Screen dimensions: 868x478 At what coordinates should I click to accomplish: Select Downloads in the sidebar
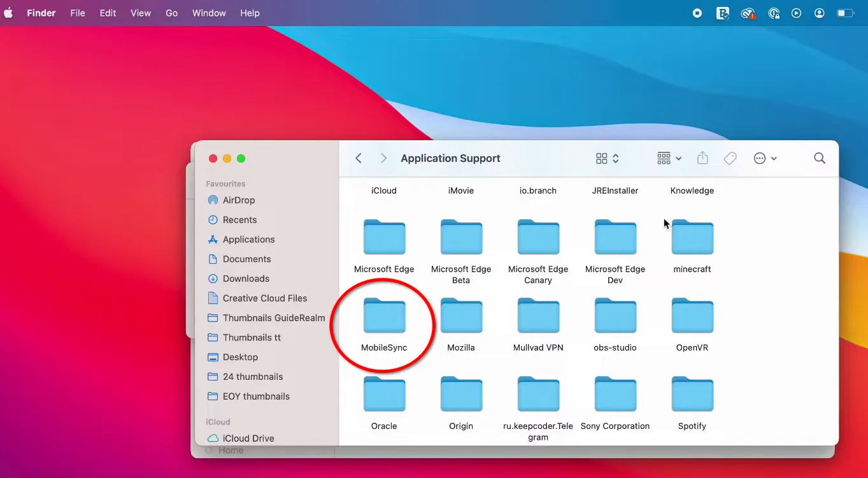[x=246, y=279]
